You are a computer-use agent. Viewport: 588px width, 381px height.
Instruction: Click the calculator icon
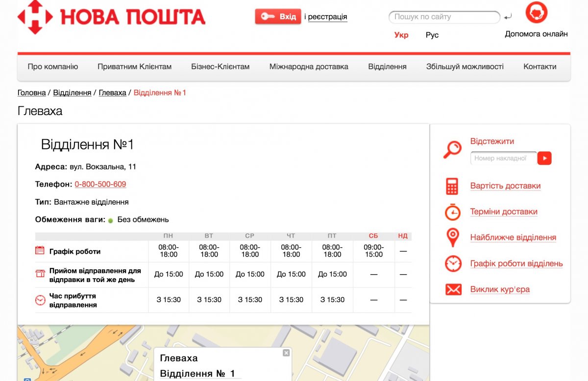click(452, 186)
